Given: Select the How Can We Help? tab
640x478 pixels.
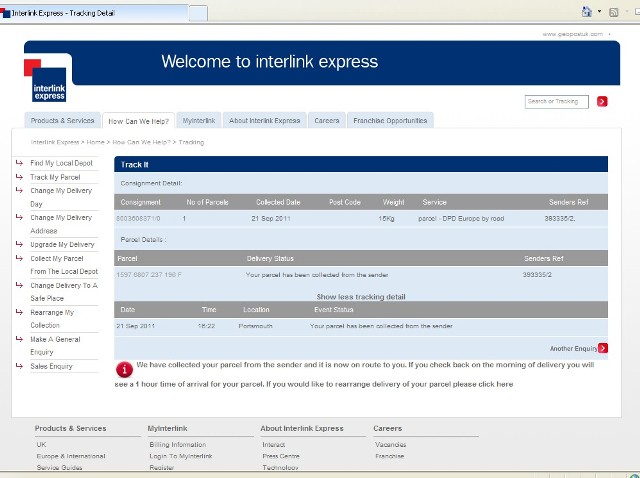Looking at the screenshot, I should [138, 121].
